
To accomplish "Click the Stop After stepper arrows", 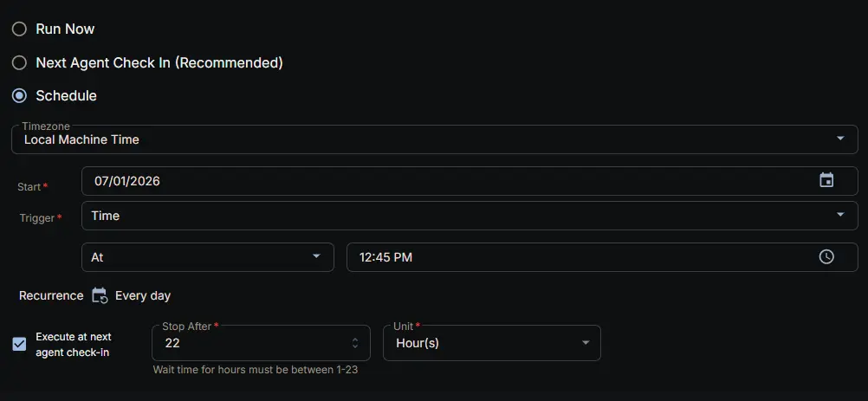I will (355, 343).
